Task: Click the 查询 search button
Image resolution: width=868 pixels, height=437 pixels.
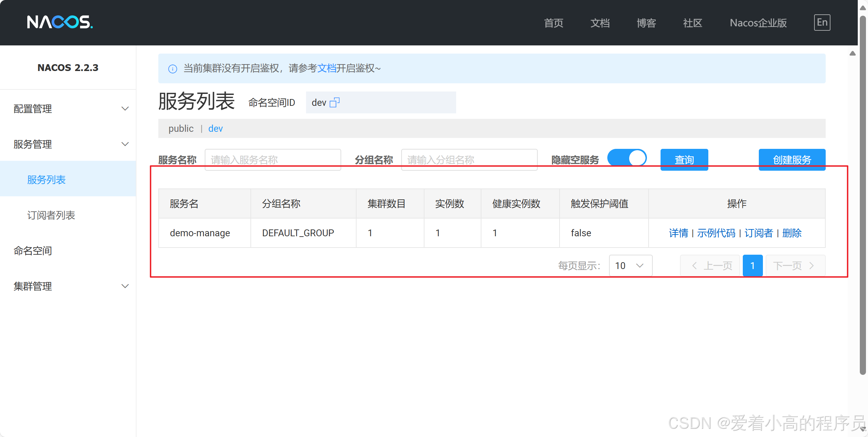Action: pyautogui.click(x=684, y=159)
